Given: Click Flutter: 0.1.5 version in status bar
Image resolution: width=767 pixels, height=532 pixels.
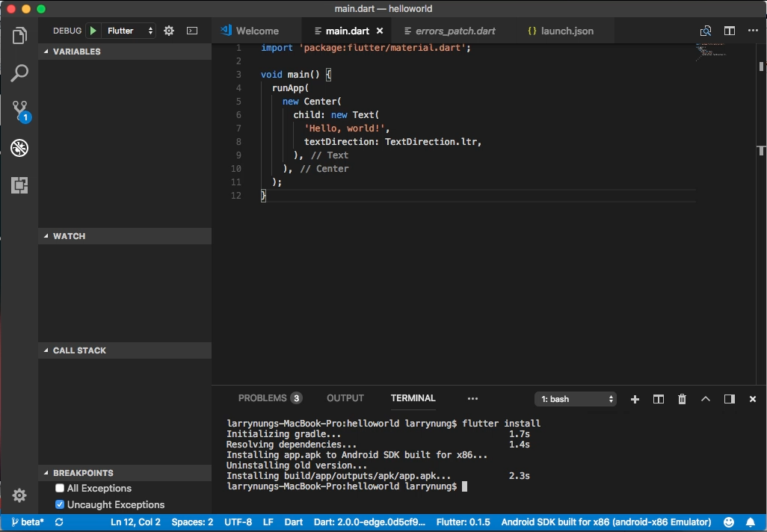Looking at the screenshot, I should (463, 522).
